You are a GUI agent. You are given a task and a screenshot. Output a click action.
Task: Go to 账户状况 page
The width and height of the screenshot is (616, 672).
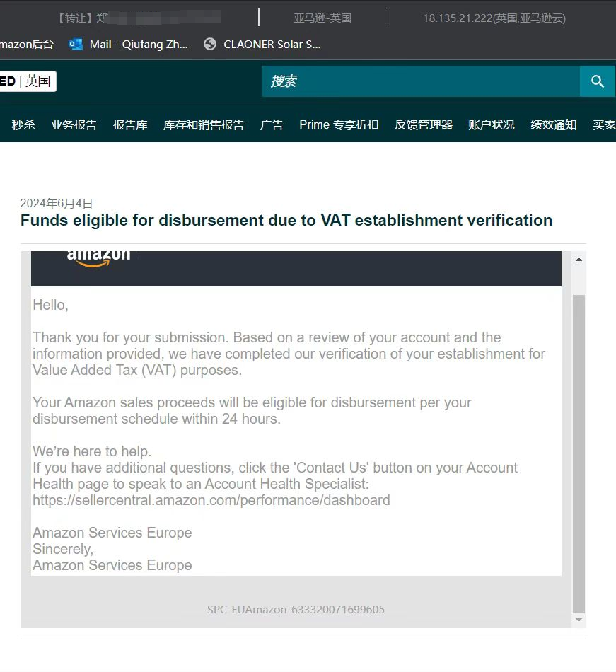point(492,124)
